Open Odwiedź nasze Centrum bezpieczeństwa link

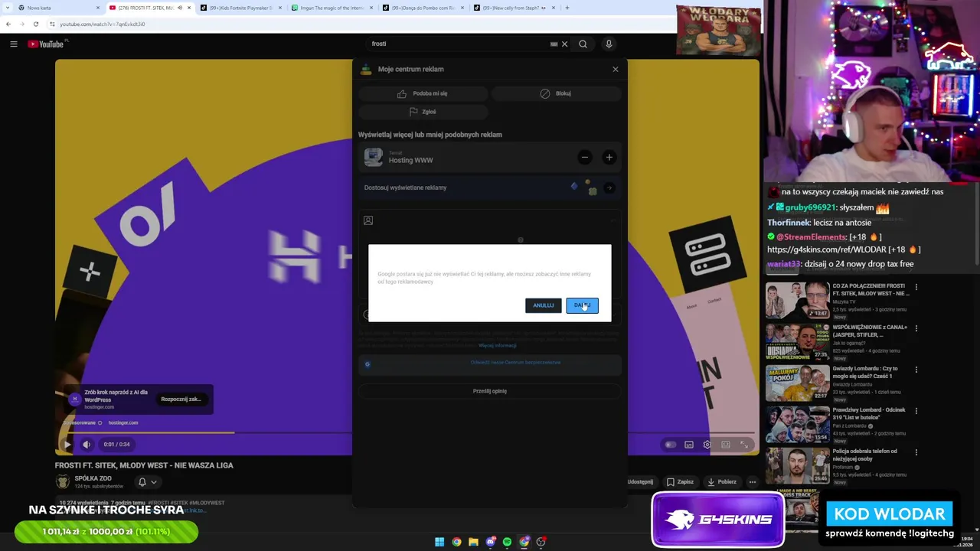[x=515, y=363]
